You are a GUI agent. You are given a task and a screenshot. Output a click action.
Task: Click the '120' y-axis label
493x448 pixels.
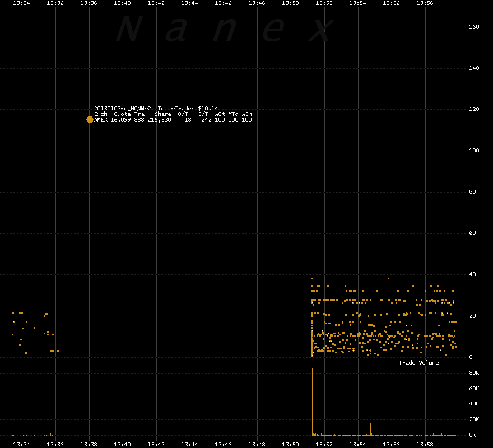click(474, 109)
